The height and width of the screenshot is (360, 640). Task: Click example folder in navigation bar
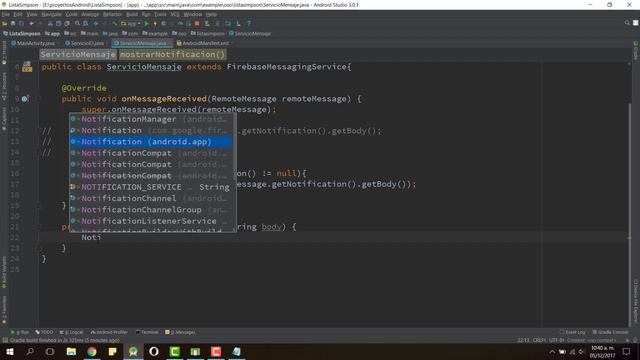point(155,33)
